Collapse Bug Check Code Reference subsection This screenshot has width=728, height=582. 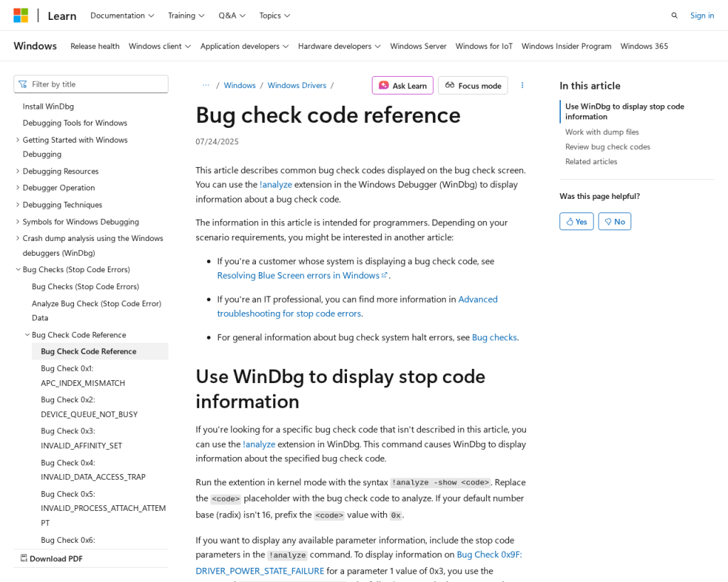click(27, 335)
